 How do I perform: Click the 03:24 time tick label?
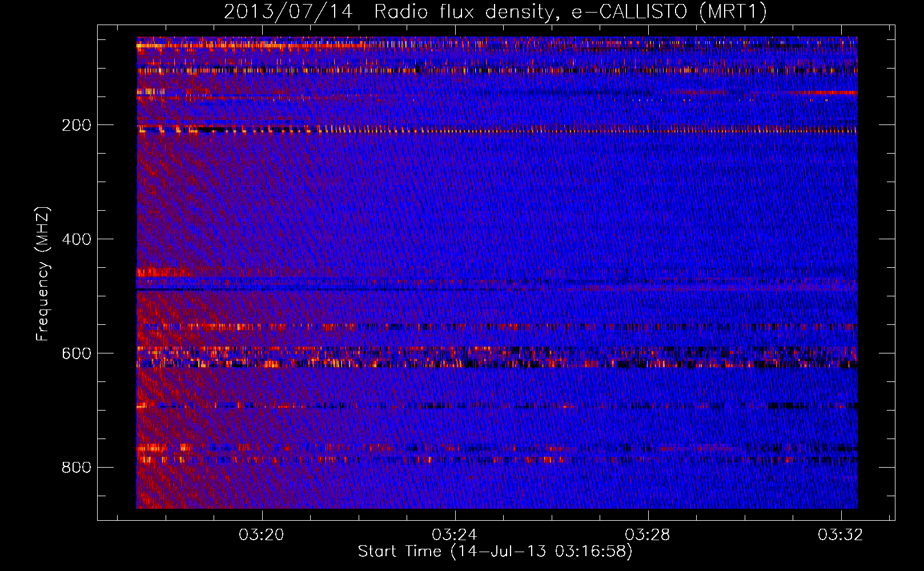click(x=455, y=535)
